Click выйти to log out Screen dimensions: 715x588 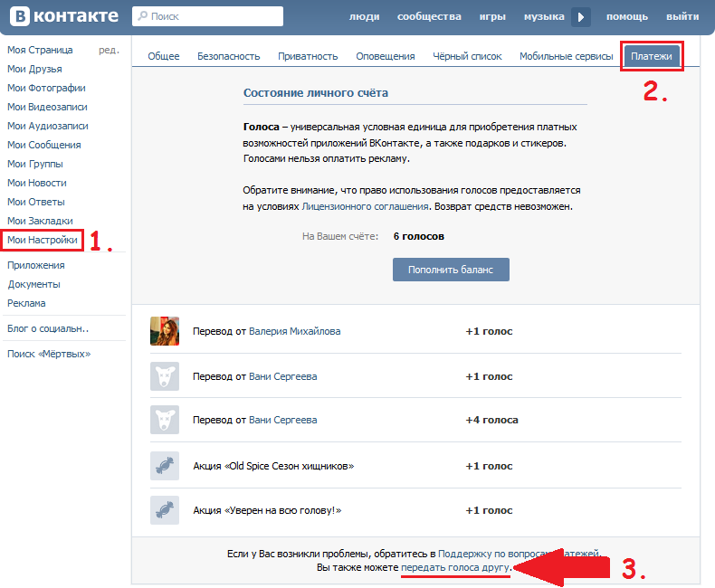(x=682, y=16)
